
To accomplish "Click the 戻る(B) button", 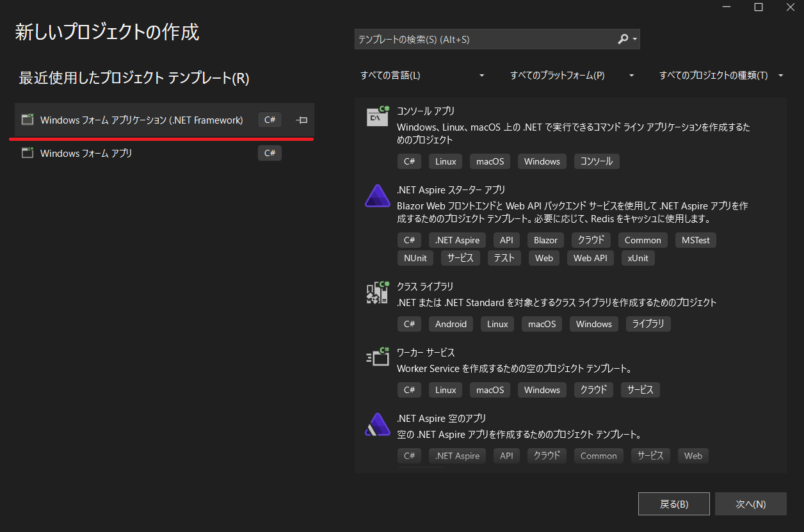I will pos(673,504).
